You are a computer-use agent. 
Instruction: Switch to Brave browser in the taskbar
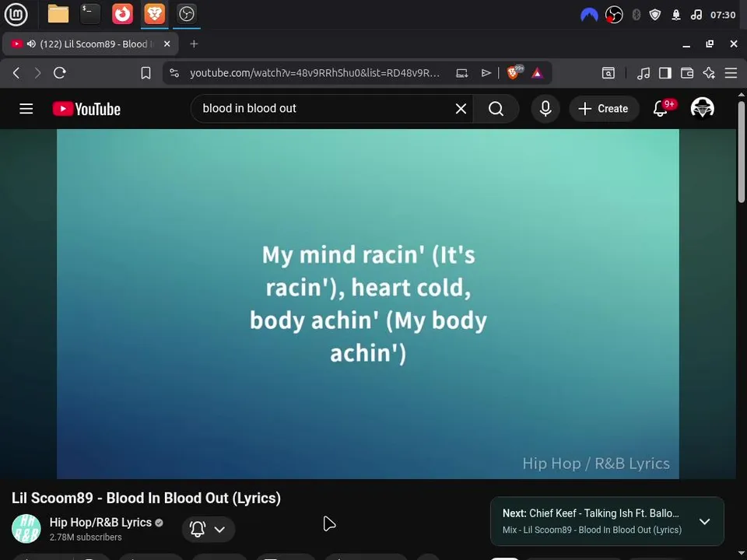154,14
